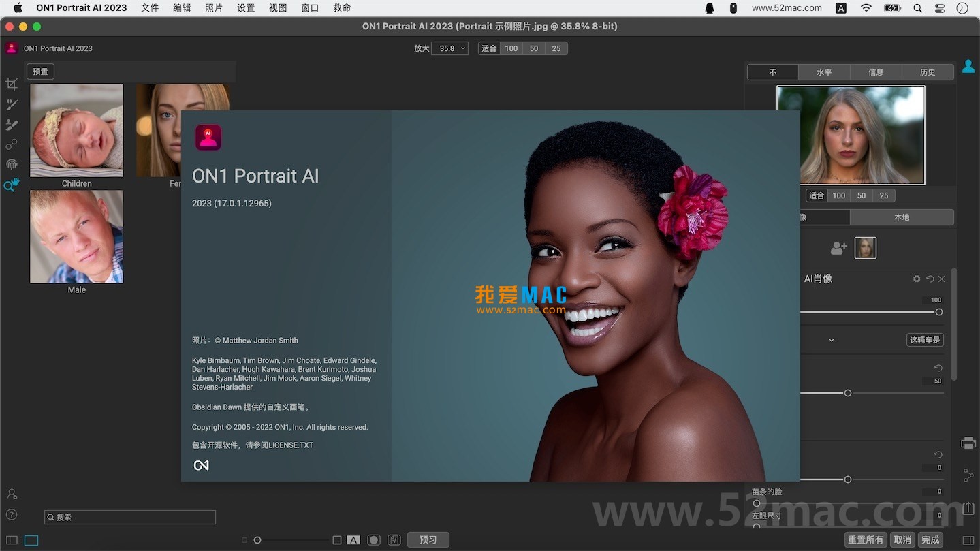
Task: Toggle the A compare view button
Action: (x=353, y=540)
